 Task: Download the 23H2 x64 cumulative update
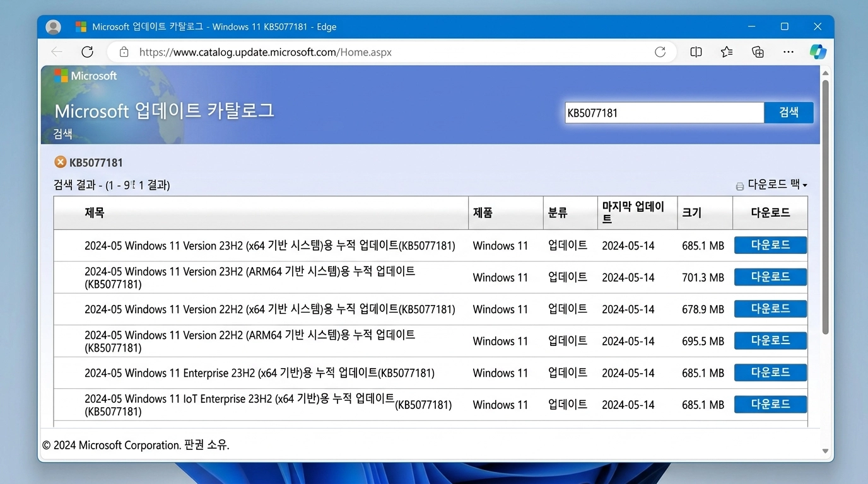[770, 245]
